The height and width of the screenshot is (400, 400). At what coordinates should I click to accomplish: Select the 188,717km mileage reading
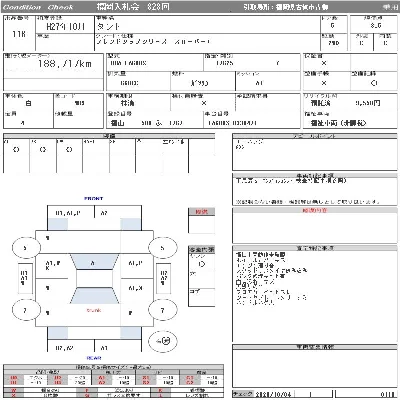[x=65, y=64]
